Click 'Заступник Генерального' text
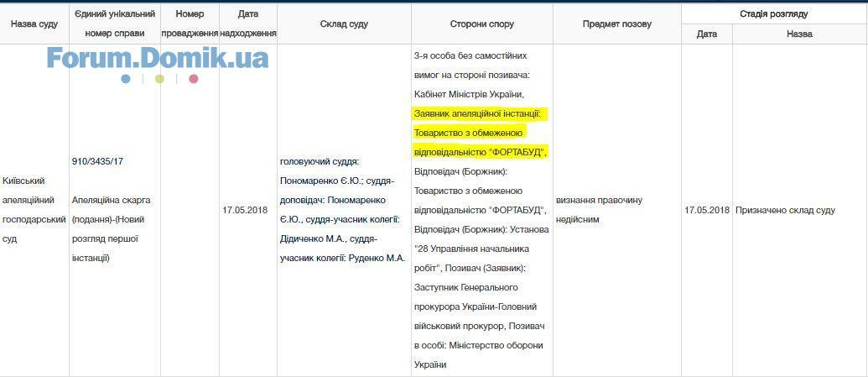Screen dimensions: 868x377 (465, 287)
